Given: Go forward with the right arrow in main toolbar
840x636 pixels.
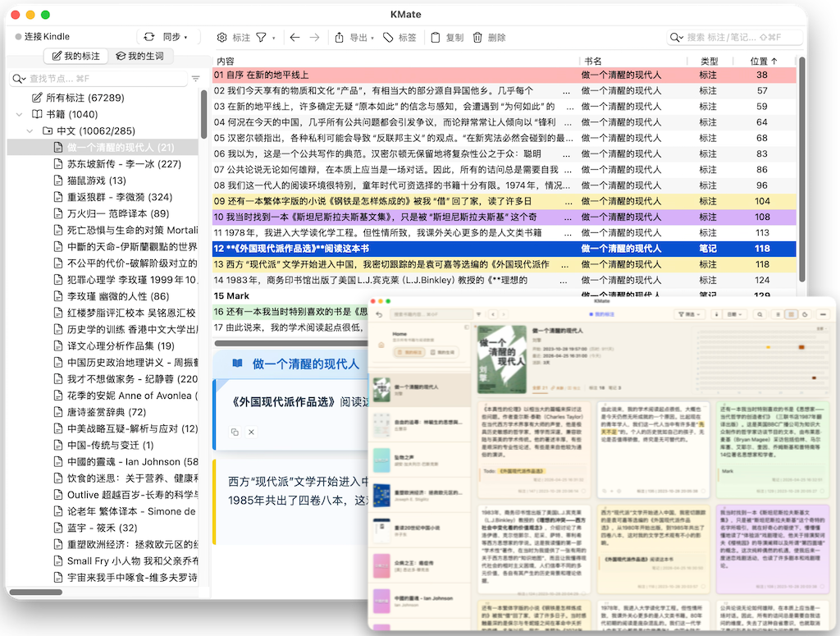Looking at the screenshot, I should click(x=314, y=38).
